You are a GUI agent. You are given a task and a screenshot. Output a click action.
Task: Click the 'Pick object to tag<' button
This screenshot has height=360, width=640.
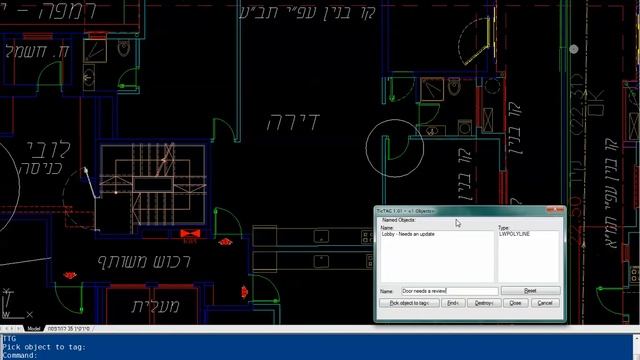(409, 303)
